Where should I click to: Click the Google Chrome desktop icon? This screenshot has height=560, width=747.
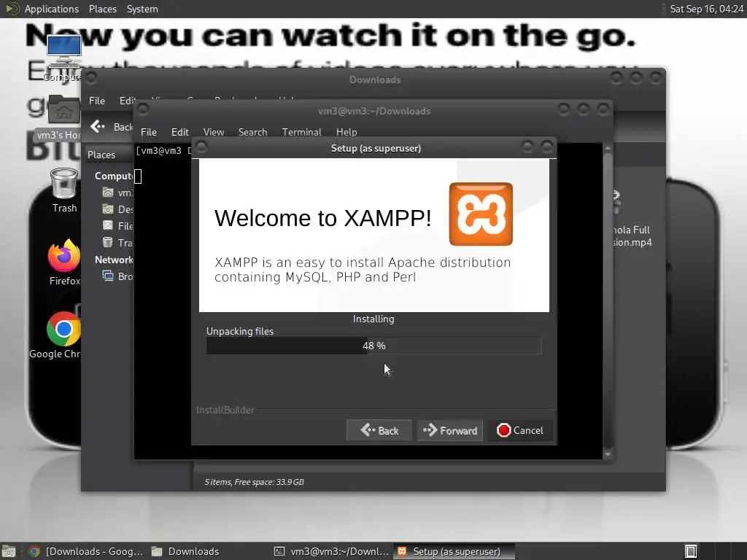pyautogui.click(x=63, y=329)
